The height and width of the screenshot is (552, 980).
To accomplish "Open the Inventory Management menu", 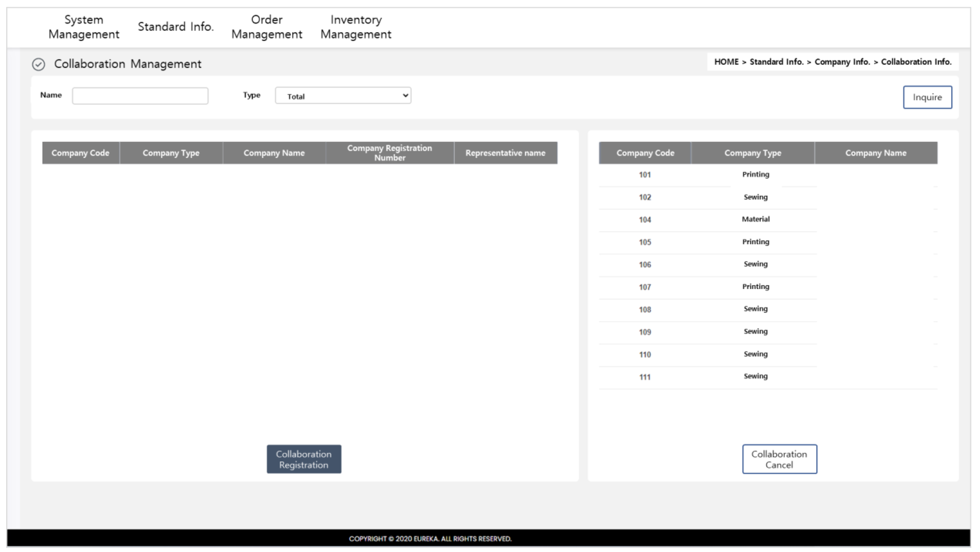I will (356, 27).
